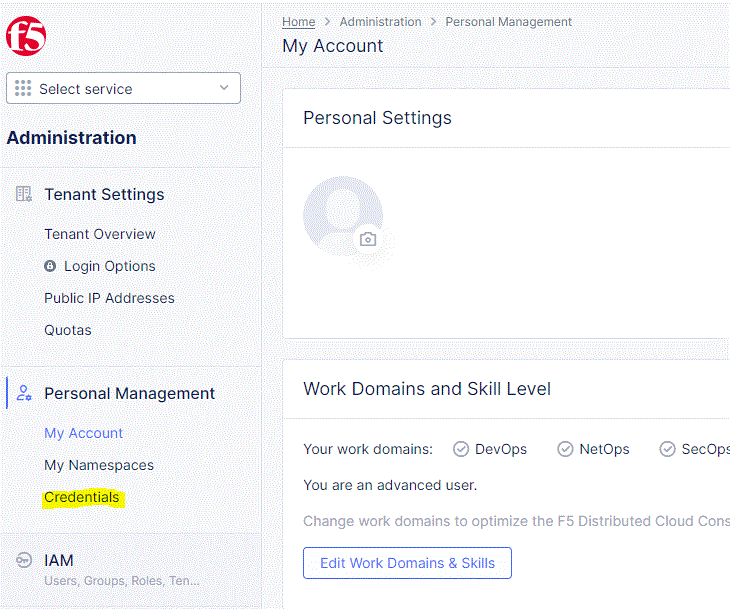Select Personal Management section
730x609 pixels.
[129, 393]
